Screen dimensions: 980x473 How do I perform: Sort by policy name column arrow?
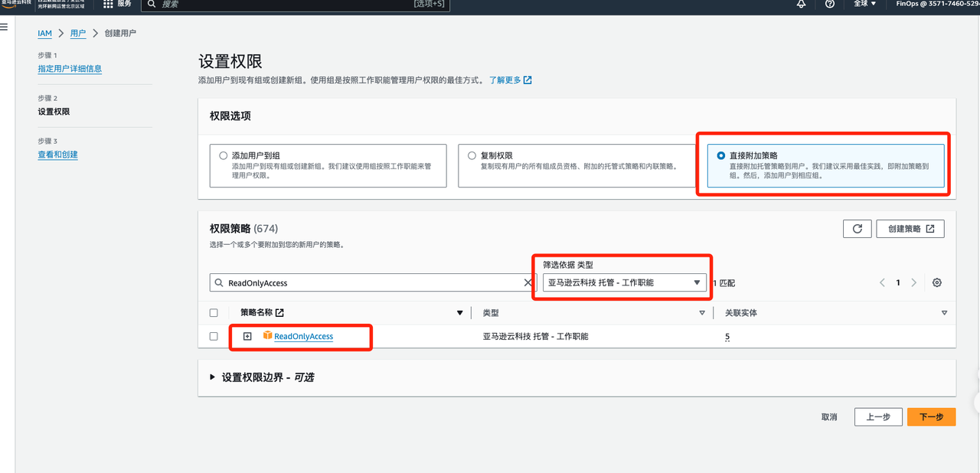[459, 313]
